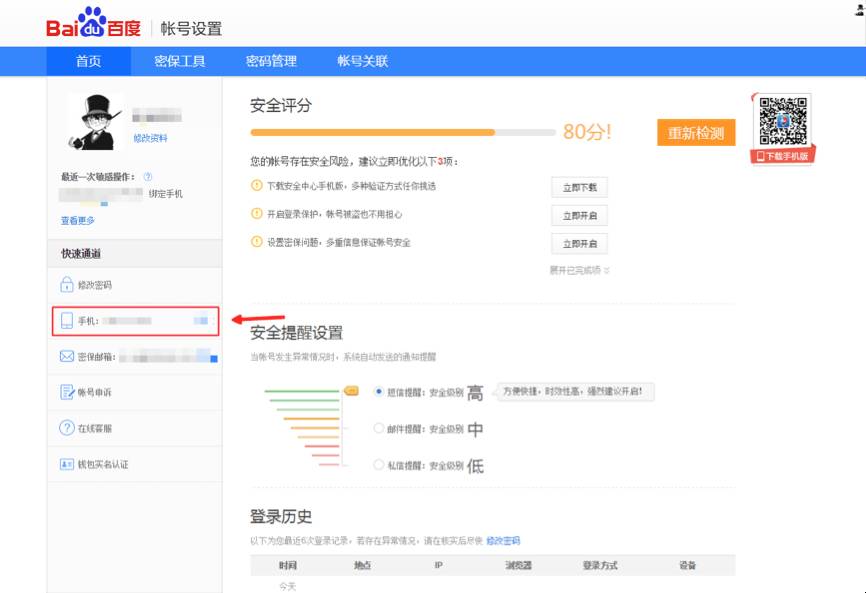The height and width of the screenshot is (593, 866).
Task: Switch to the 密保工具 tab
Action: tap(180, 61)
